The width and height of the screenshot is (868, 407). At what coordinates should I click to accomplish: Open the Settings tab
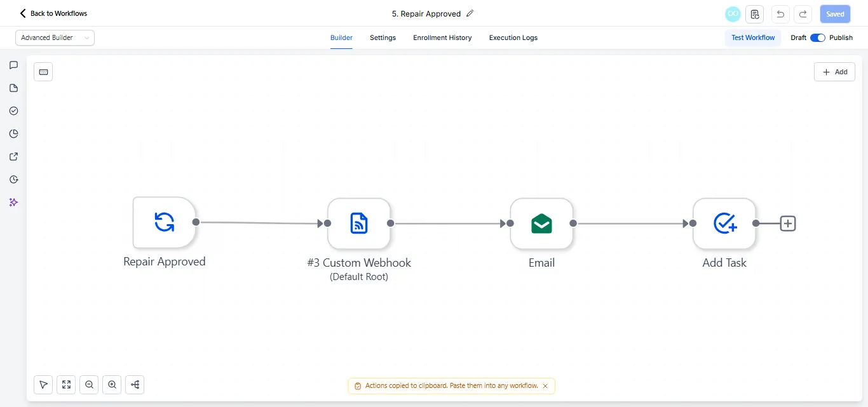[x=383, y=38]
